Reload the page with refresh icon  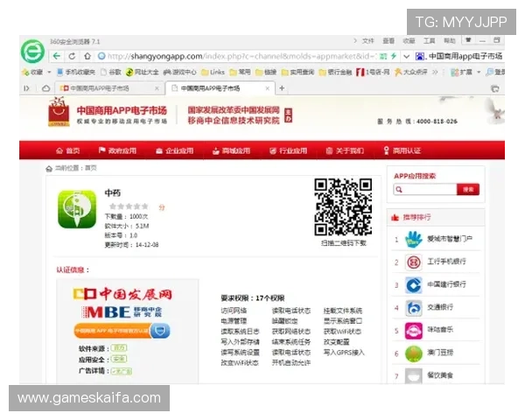tap(72, 56)
